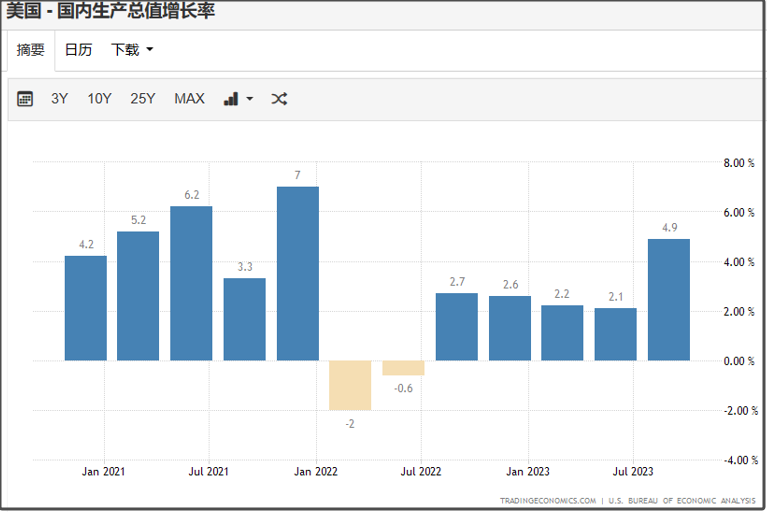Switch to the 日历 tab
Screen dimensions: 767x512
pos(78,50)
